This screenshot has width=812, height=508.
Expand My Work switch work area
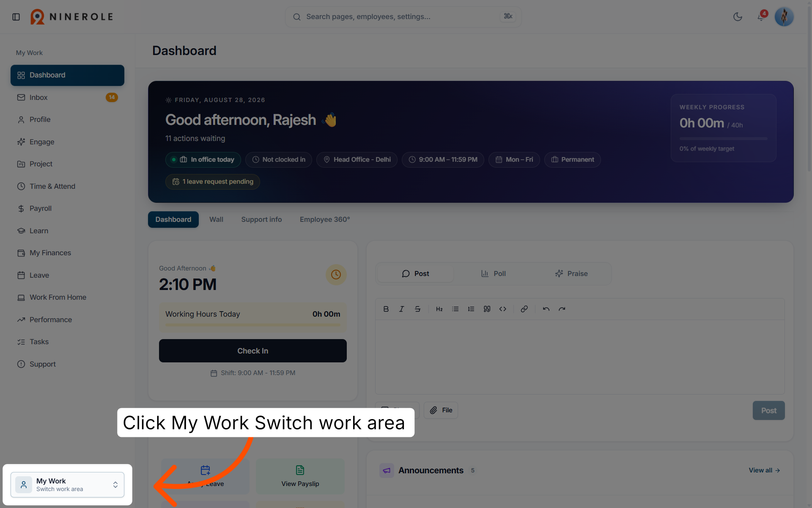click(67, 485)
